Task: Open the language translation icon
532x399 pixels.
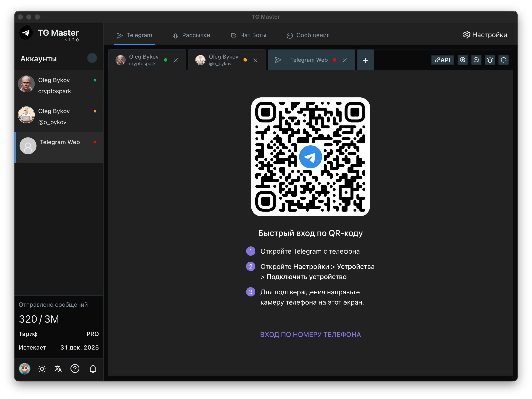Action: tap(58, 369)
